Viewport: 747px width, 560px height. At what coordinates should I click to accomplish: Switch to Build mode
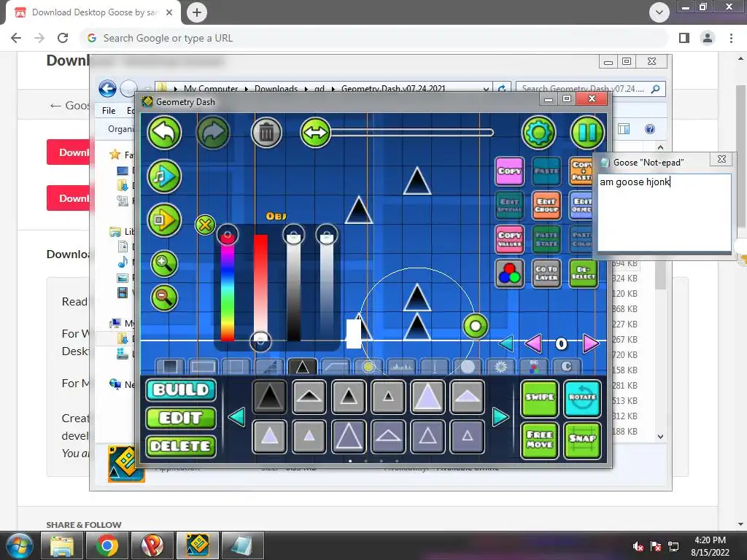pos(181,390)
